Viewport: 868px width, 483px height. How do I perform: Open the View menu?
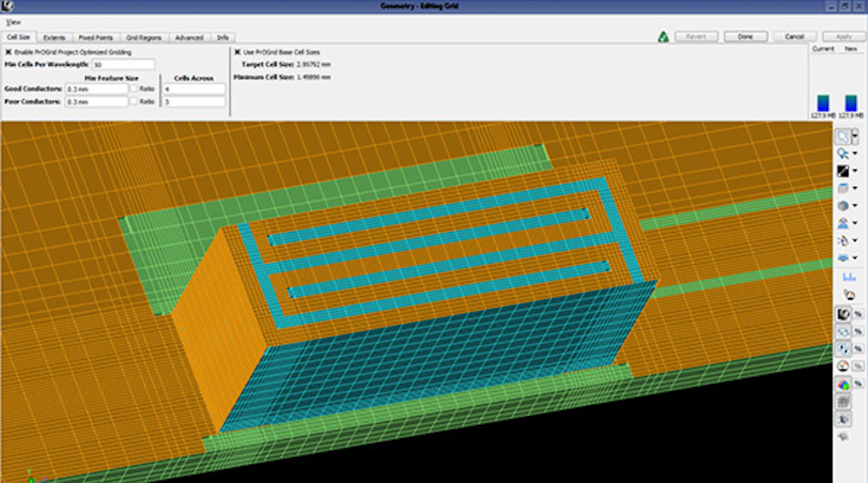click(x=13, y=21)
